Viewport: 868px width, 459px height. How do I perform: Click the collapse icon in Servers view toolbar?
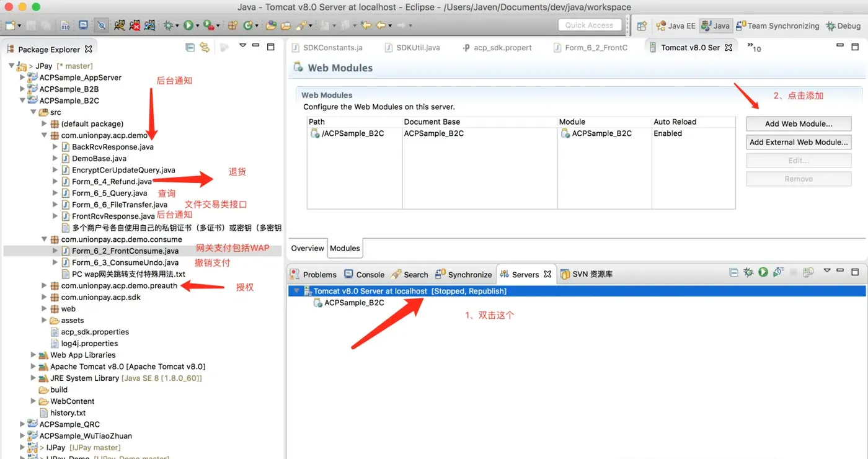(x=733, y=272)
